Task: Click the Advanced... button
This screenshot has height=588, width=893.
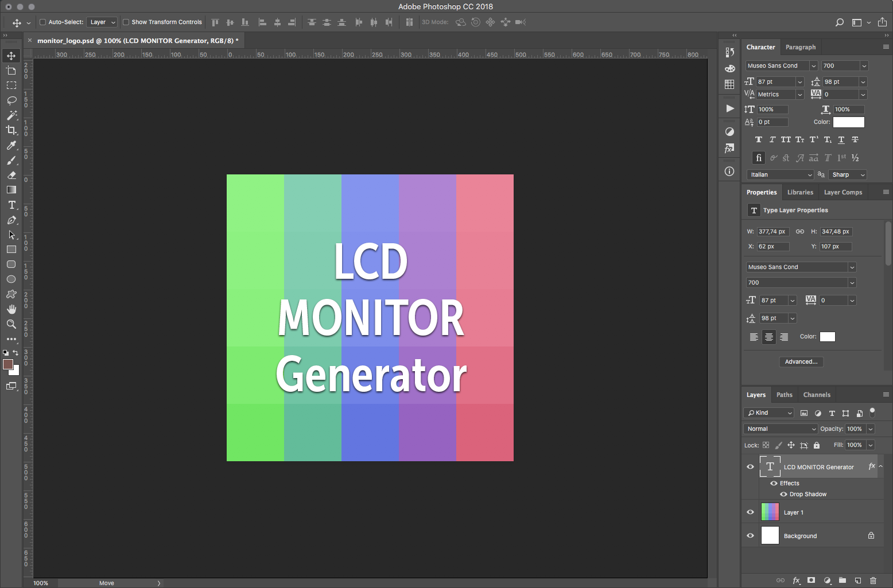Action: click(801, 361)
